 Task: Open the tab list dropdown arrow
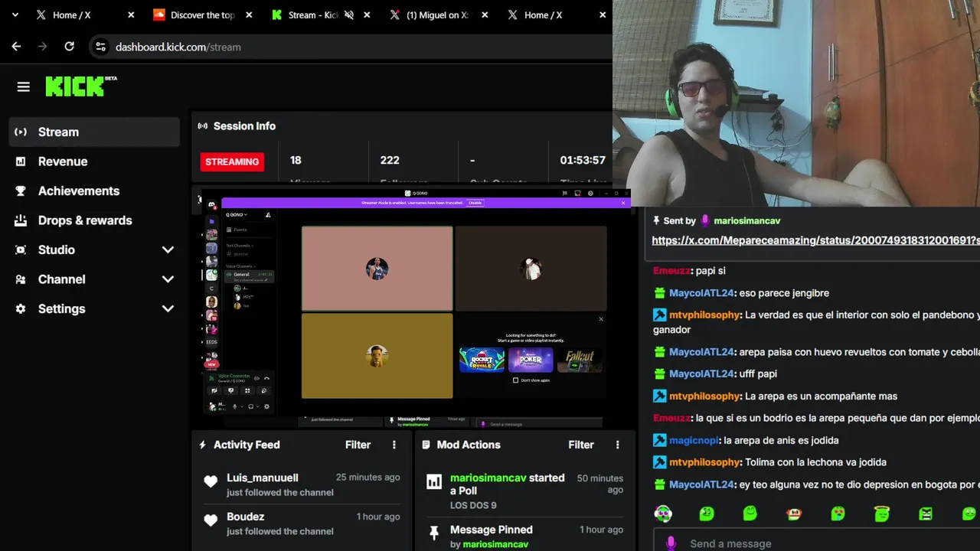click(x=15, y=15)
